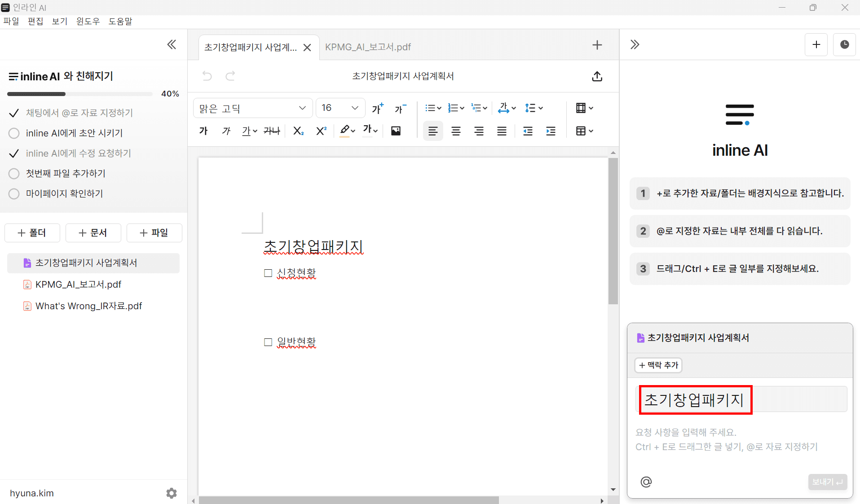Open the highlighter tool
860x504 pixels.
point(345,131)
